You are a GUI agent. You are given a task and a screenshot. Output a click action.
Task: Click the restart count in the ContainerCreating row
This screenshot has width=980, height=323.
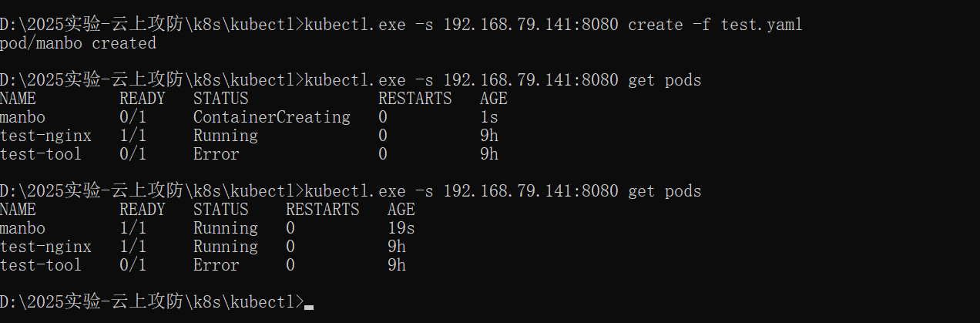pyautogui.click(x=383, y=117)
